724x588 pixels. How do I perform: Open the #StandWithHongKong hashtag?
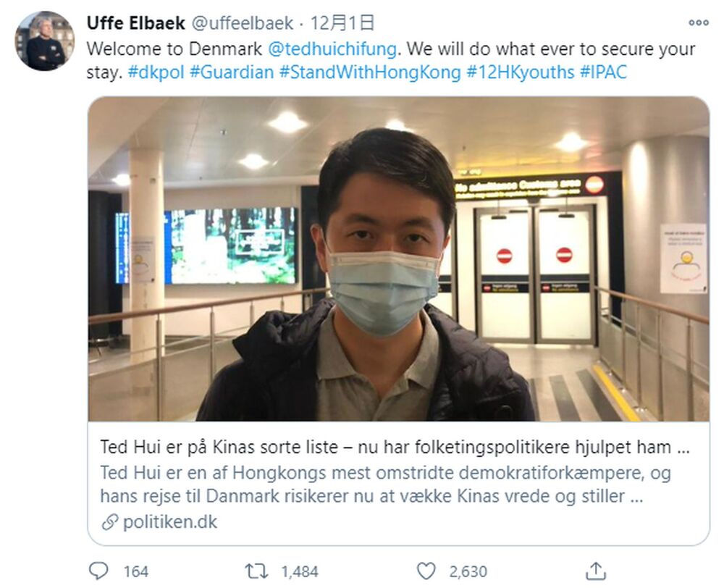pyautogui.click(x=370, y=72)
